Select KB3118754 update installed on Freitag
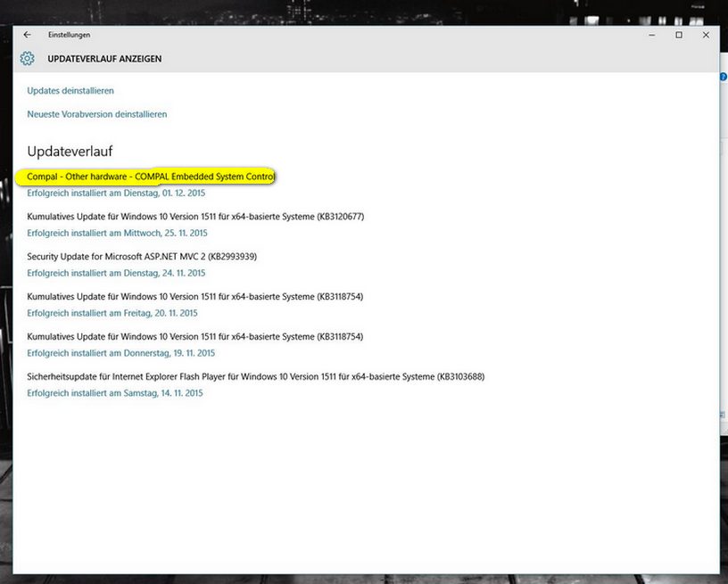Image resolution: width=728 pixels, height=584 pixels. coord(195,296)
